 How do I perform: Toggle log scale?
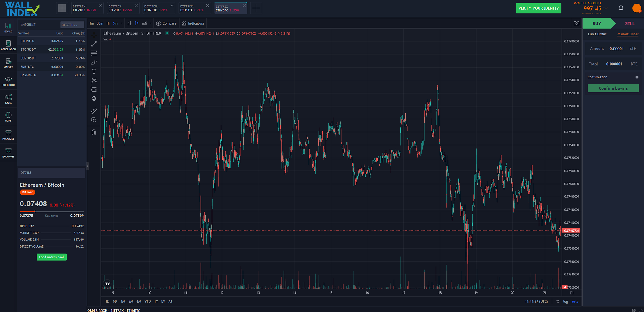(x=566, y=302)
